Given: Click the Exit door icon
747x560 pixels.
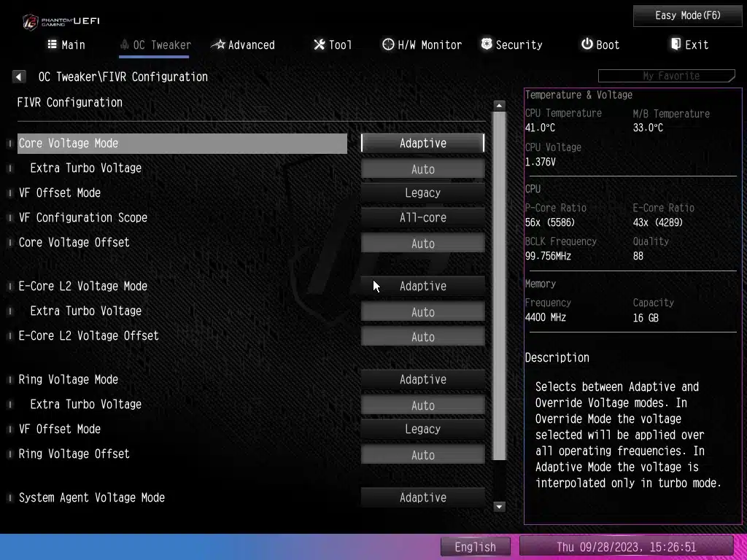Looking at the screenshot, I should coord(676,44).
